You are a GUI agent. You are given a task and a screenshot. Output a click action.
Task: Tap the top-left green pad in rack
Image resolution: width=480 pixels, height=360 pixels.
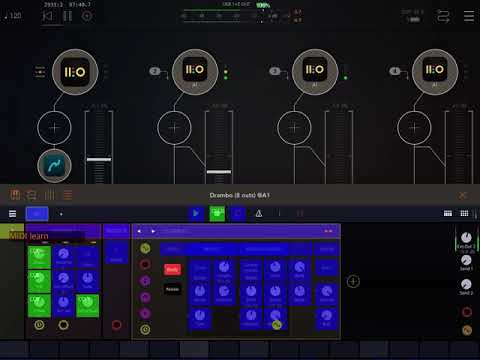pyautogui.click(x=39, y=257)
